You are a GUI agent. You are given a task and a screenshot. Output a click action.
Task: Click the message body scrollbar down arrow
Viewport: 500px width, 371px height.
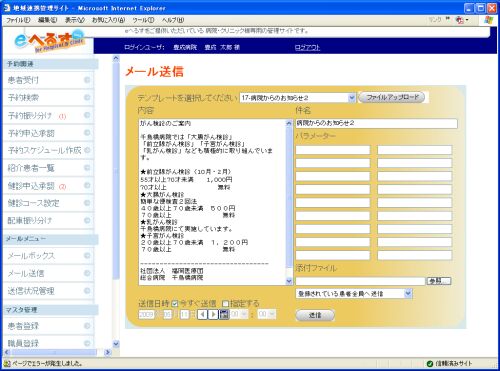(x=289, y=281)
